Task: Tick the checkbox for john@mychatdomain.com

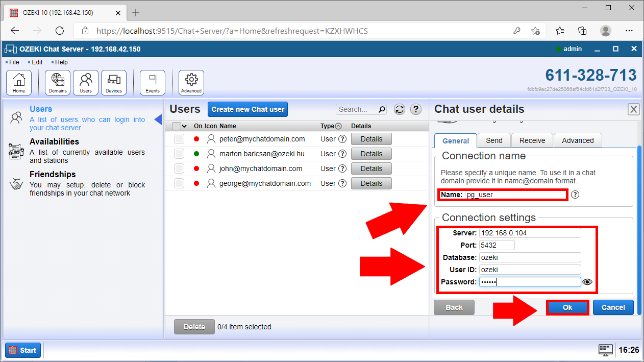Action: point(179,168)
